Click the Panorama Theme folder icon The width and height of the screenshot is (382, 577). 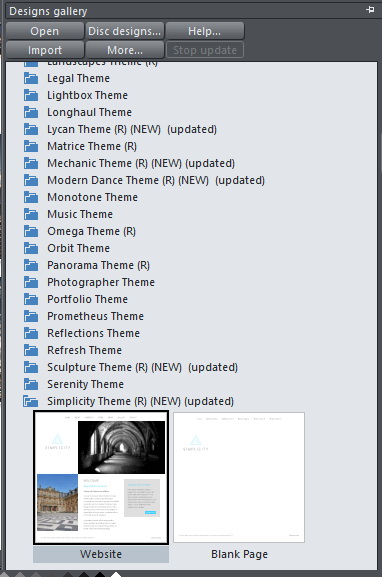(31, 265)
